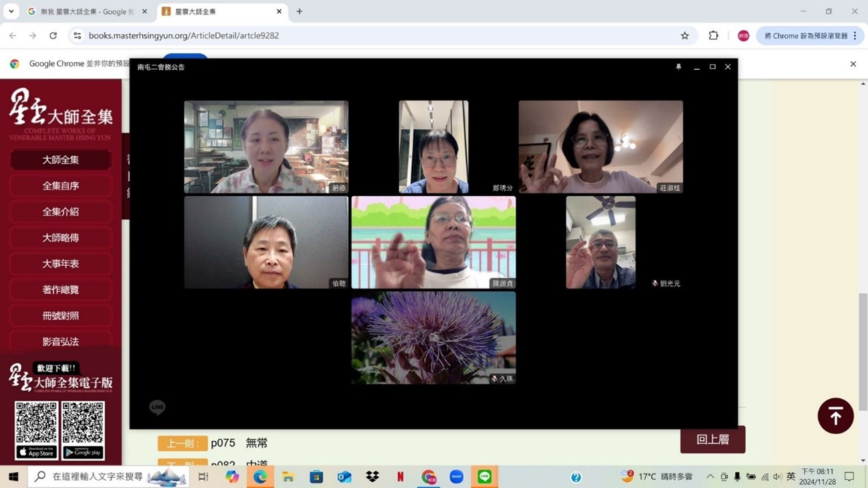Show hidden system tray icons
This screenshot has height=488, width=868.
coord(710,476)
